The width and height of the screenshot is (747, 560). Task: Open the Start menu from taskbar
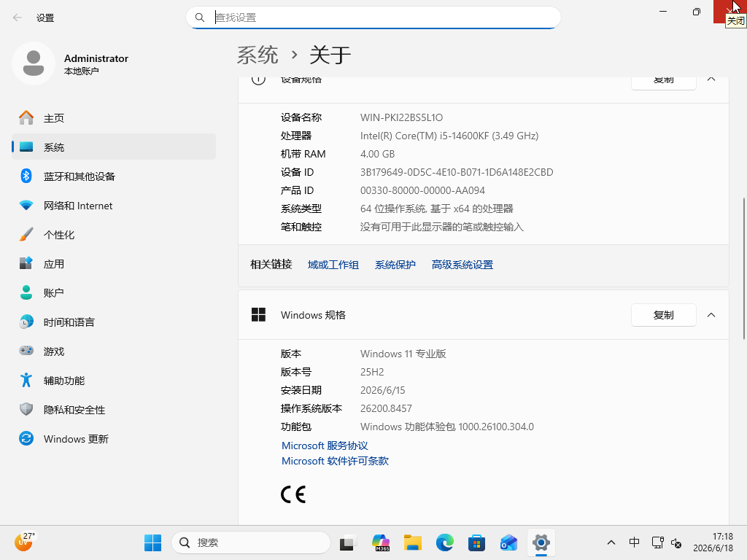click(x=153, y=542)
